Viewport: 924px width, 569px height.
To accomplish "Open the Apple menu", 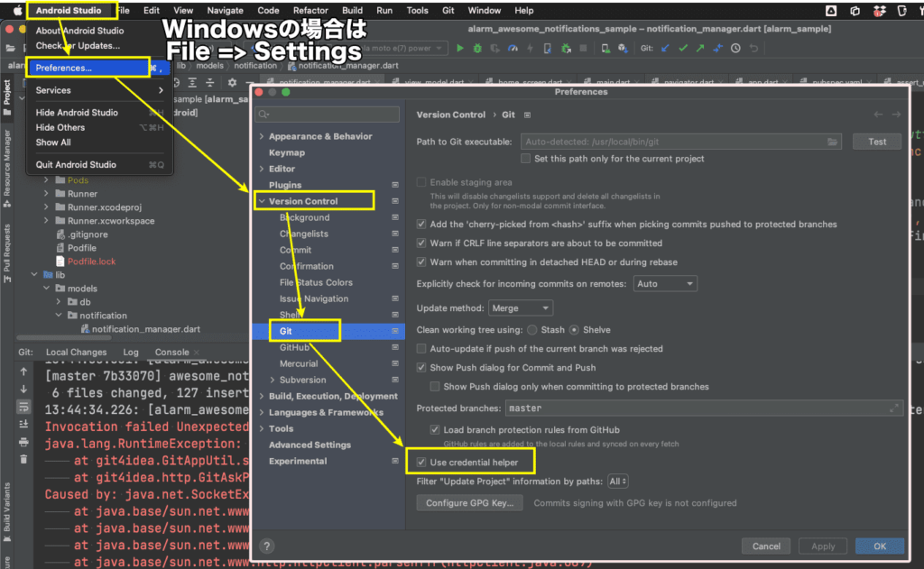I will click(x=18, y=10).
